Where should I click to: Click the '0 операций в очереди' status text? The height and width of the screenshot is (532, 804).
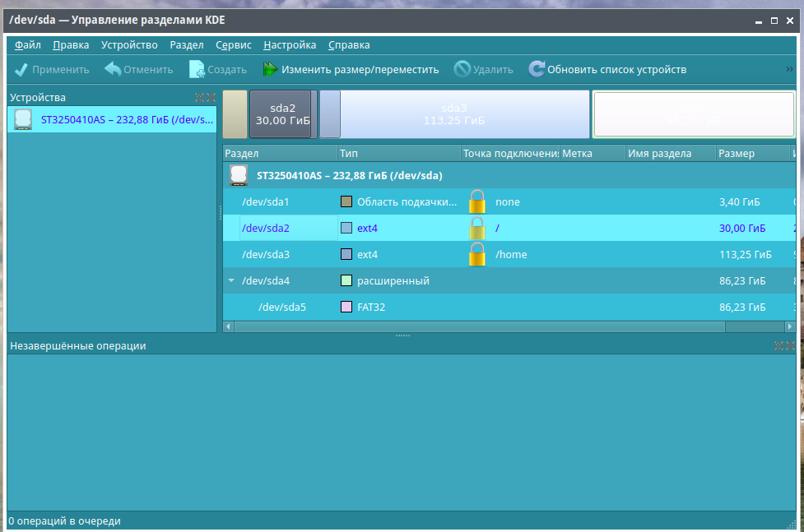pos(65,521)
